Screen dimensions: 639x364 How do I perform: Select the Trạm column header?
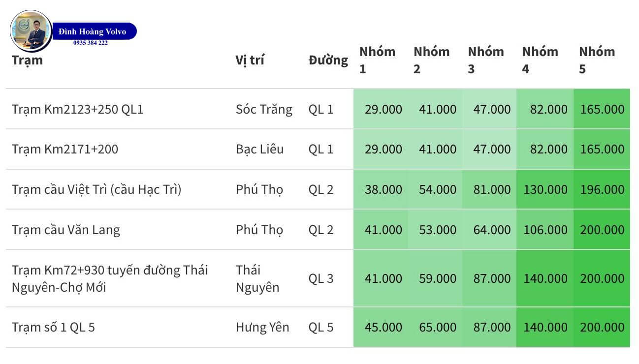pyautogui.click(x=27, y=61)
